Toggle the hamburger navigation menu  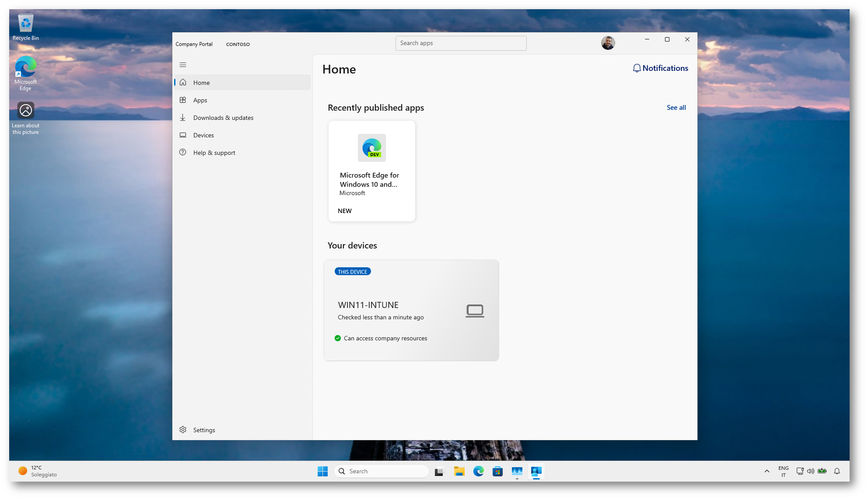(183, 65)
